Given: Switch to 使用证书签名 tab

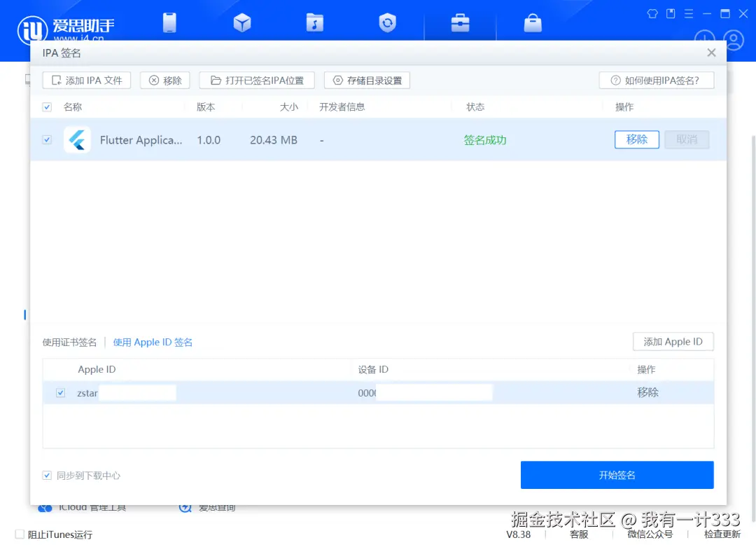Looking at the screenshot, I should click(69, 343).
